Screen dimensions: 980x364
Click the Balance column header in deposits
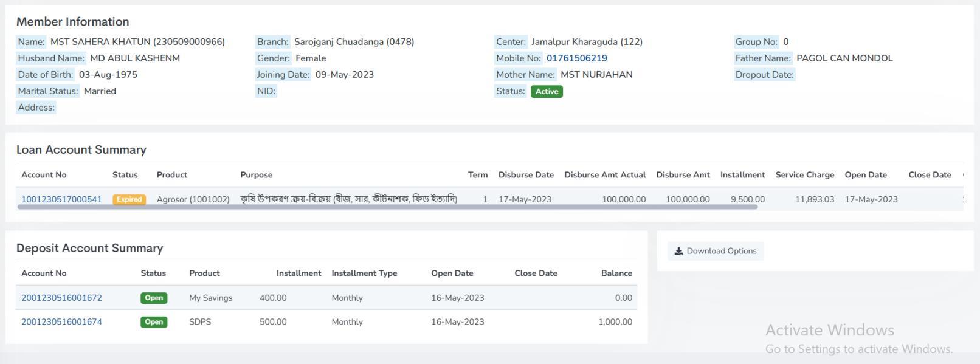616,273
